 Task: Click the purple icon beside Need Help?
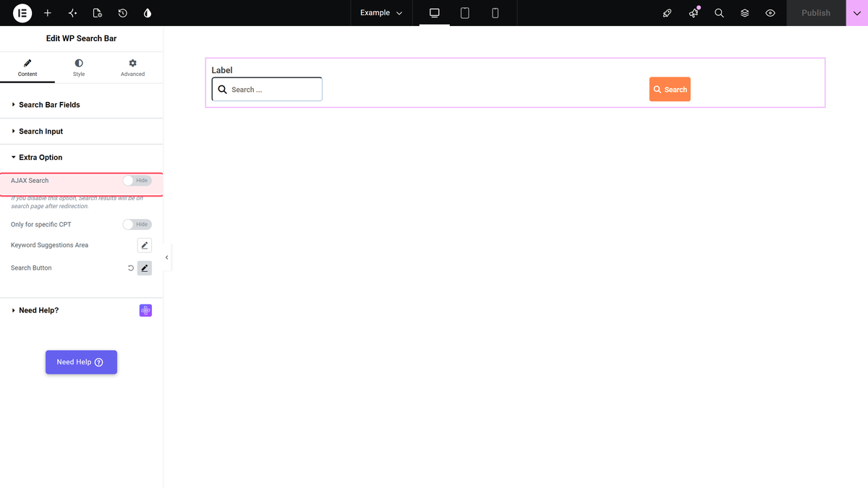click(x=145, y=310)
